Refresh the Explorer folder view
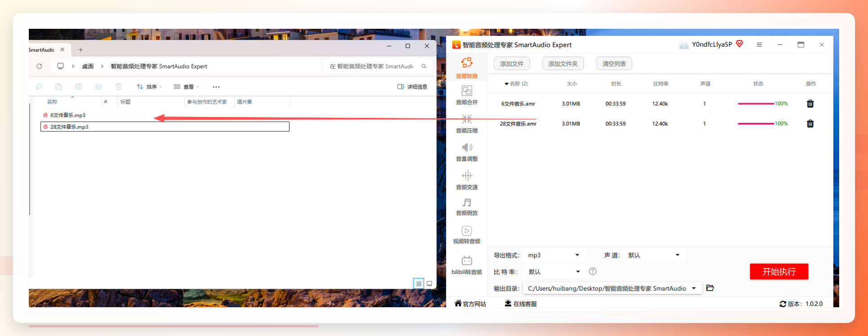This screenshot has height=336, width=868. 39,66
